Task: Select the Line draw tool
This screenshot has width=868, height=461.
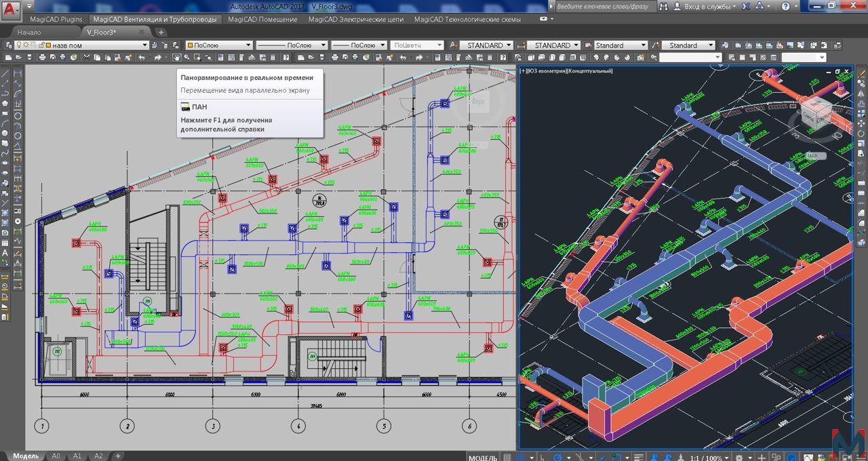Action: click(5, 73)
